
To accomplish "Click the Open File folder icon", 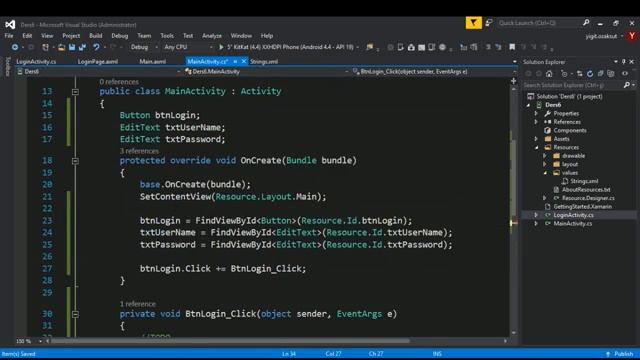I will pos(62,47).
